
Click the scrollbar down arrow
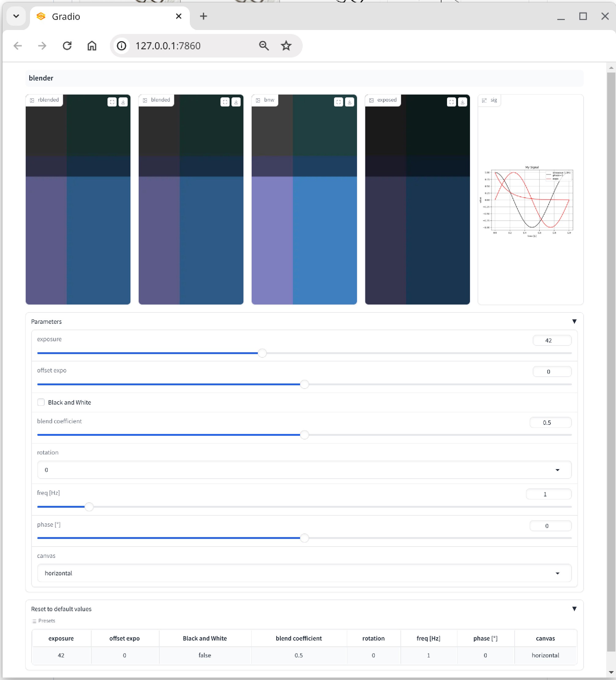tap(611, 672)
